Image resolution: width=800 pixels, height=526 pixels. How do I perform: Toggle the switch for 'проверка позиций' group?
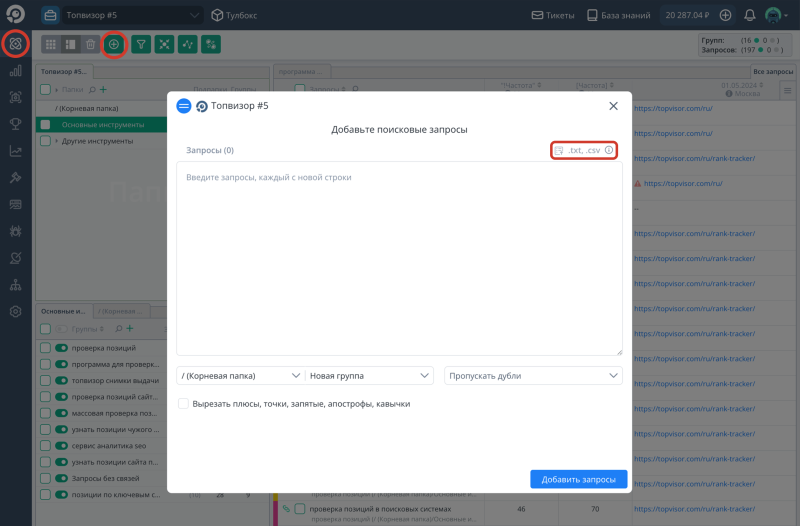pyautogui.click(x=62, y=348)
